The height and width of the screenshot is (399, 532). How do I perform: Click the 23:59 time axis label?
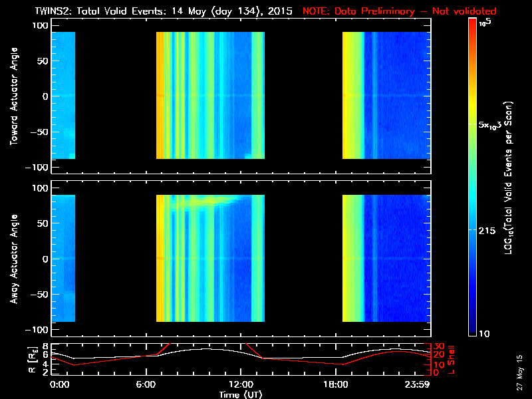[417, 385]
